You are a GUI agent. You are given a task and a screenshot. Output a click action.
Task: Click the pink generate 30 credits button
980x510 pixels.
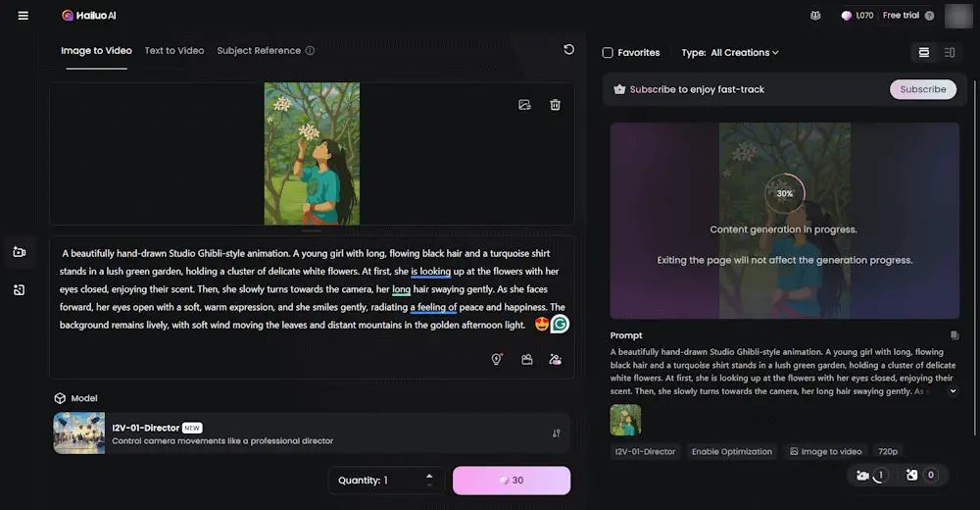click(x=512, y=481)
